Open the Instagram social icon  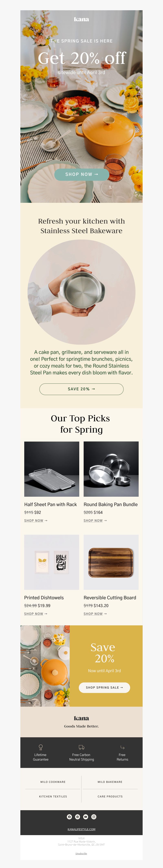point(94,817)
